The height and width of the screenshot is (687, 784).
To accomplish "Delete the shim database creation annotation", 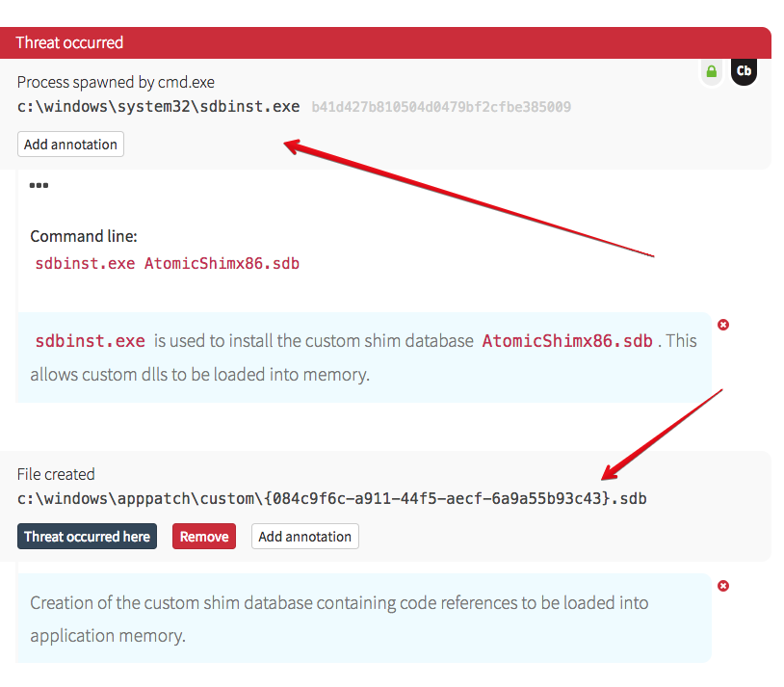I will point(723,586).
